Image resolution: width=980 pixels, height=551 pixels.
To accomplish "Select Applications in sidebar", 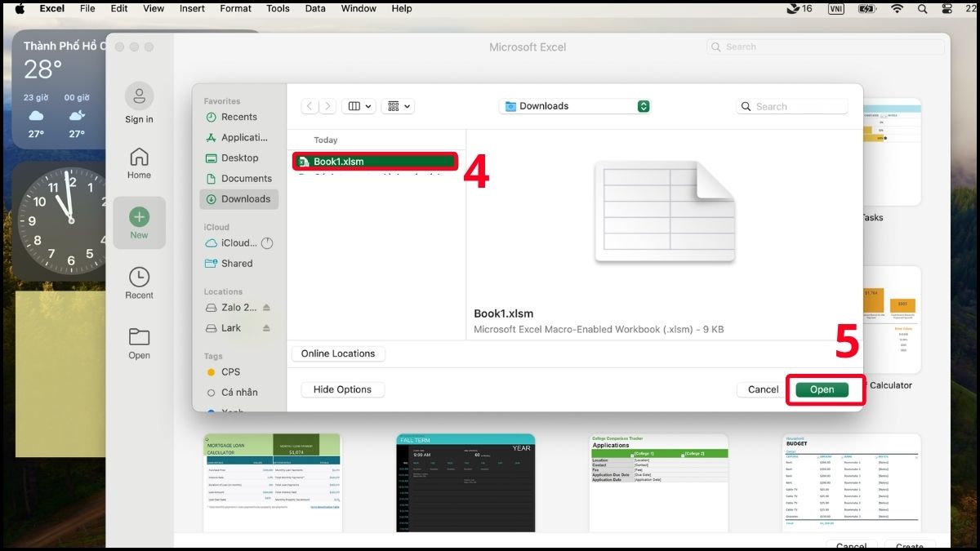I will [238, 137].
